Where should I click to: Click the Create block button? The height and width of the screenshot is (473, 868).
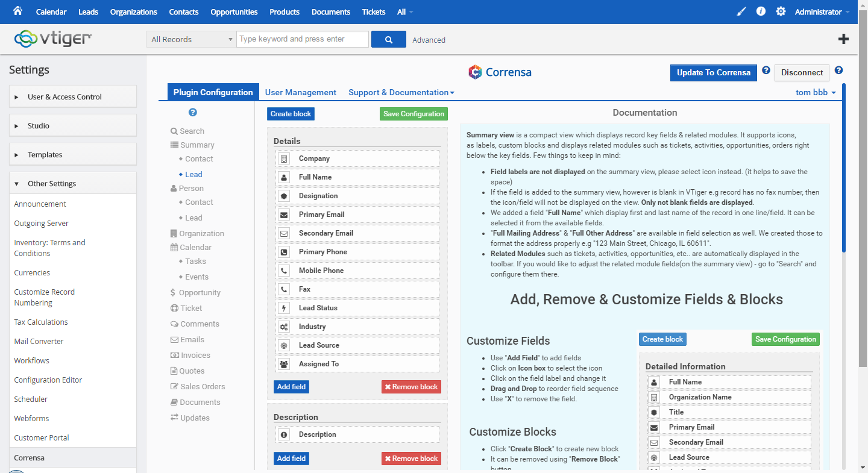(x=291, y=114)
